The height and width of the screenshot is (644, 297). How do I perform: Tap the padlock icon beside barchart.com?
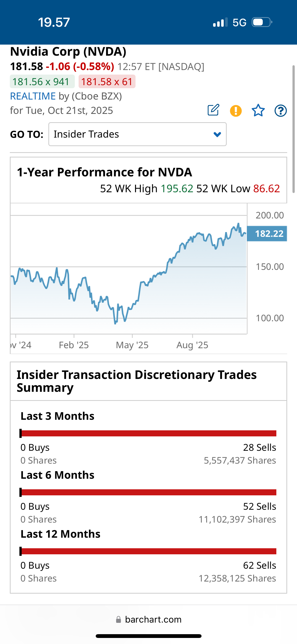tap(118, 620)
